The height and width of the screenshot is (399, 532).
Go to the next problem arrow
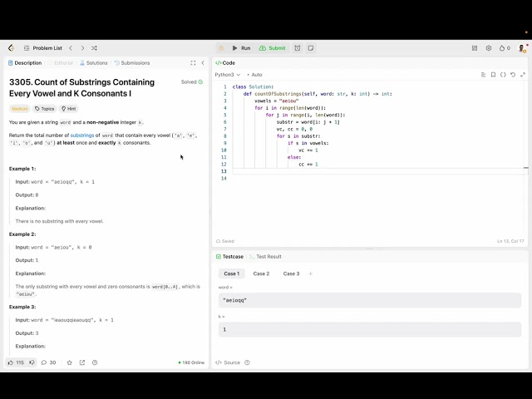point(81,48)
